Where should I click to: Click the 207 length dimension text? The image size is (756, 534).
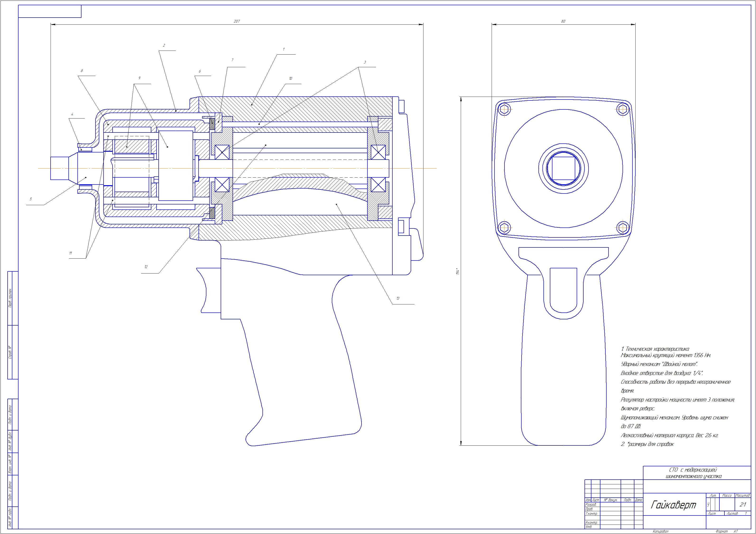coord(236,21)
